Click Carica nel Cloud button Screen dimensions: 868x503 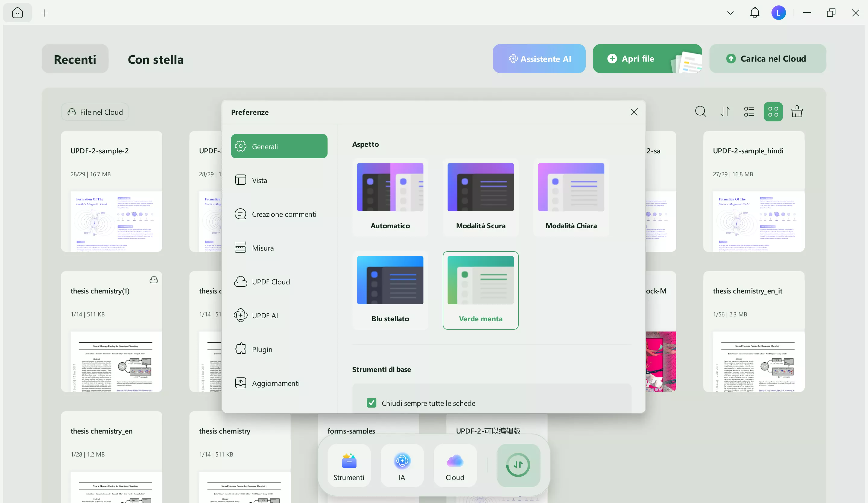[768, 59]
